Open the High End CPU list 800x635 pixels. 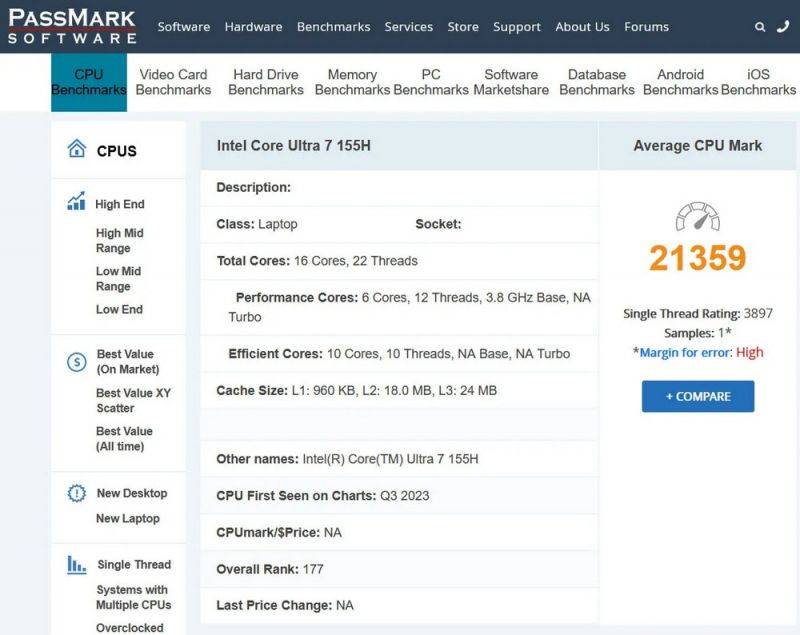pos(120,204)
